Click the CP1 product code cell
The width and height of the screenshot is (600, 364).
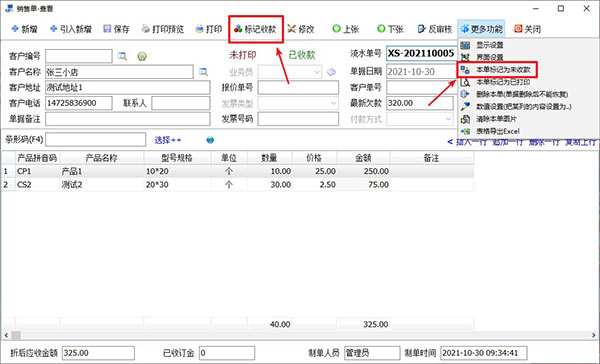38,171
